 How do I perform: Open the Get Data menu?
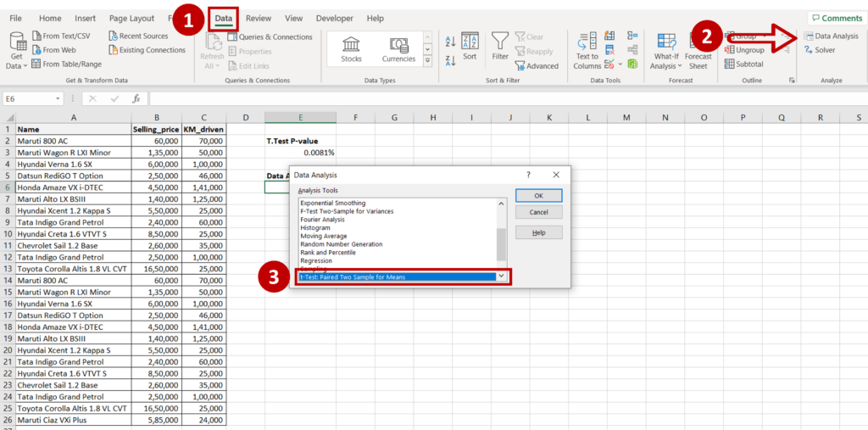(x=18, y=50)
